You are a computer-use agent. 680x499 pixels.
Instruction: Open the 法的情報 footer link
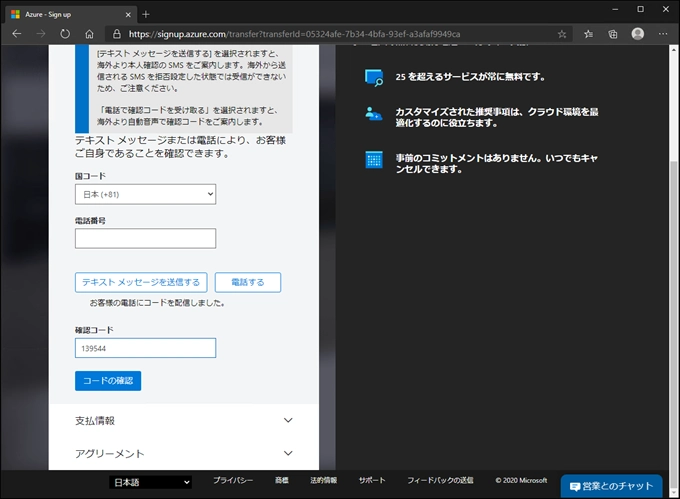pos(324,480)
